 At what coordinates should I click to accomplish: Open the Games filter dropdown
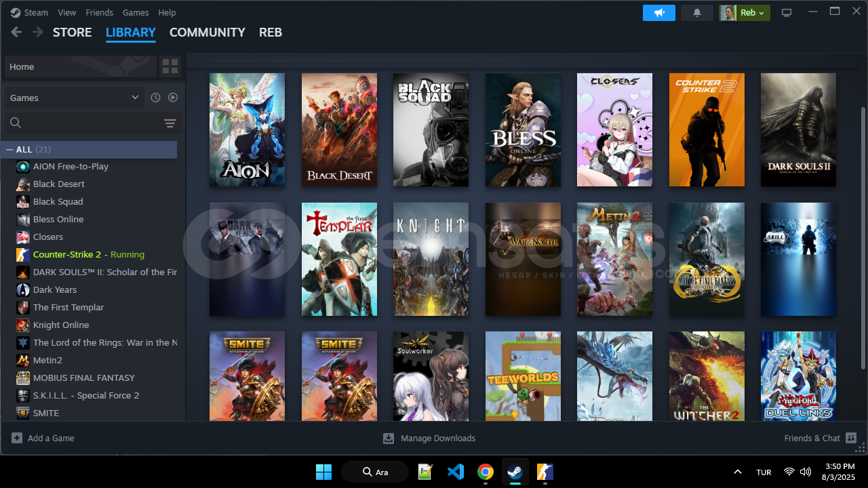(x=75, y=98)
